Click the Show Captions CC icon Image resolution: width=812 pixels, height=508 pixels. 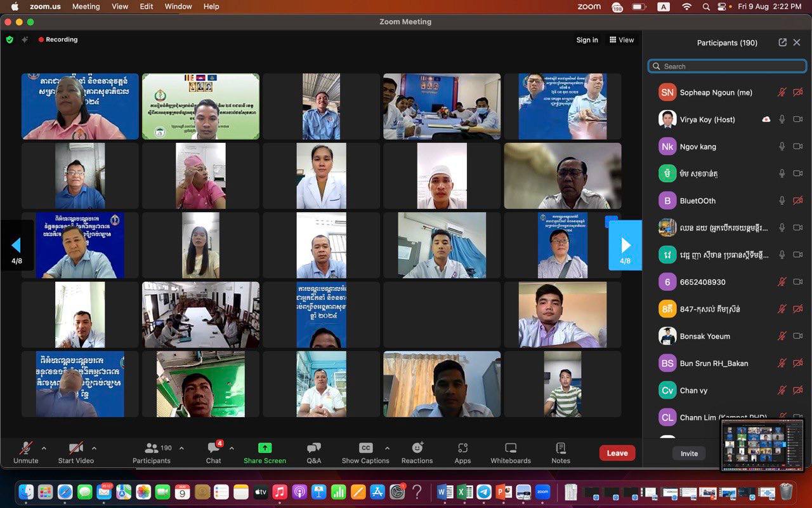(365, 448)
